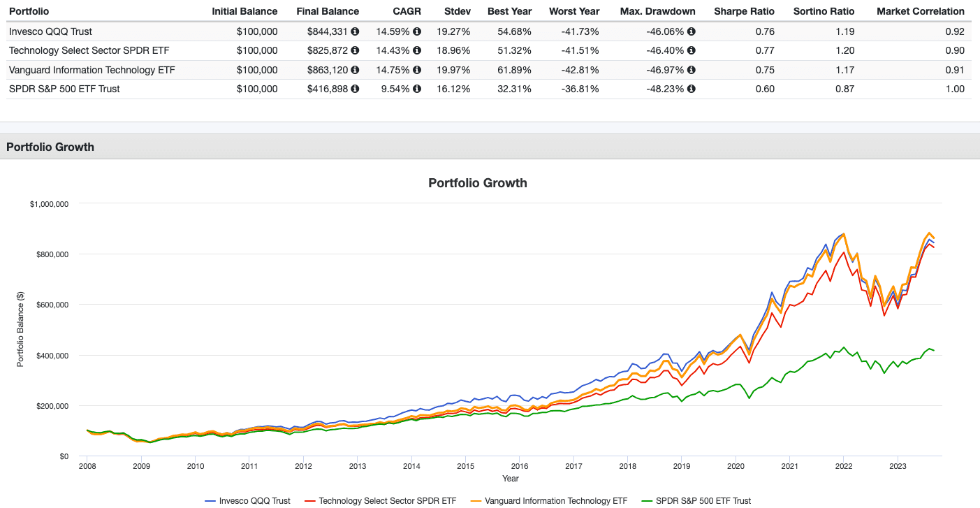Click the Market Correlation column header
980x508 pixels.
click(920, 11)
